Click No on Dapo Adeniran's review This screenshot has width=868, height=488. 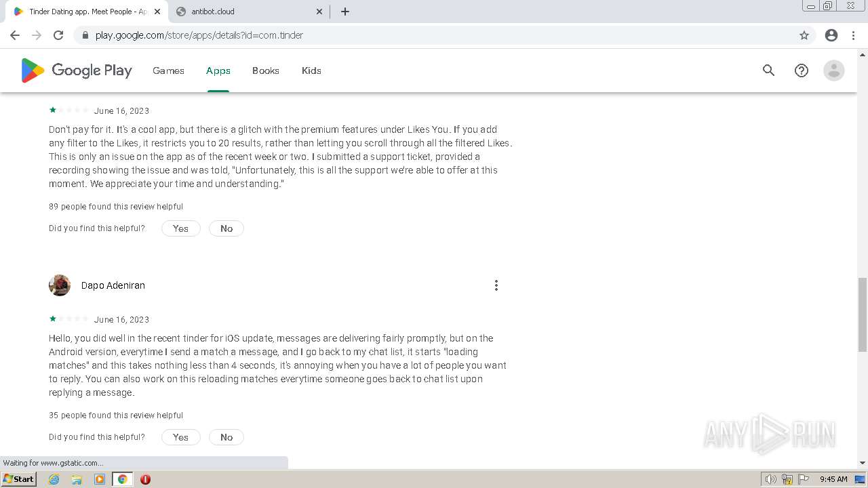(x=226, y=437)
